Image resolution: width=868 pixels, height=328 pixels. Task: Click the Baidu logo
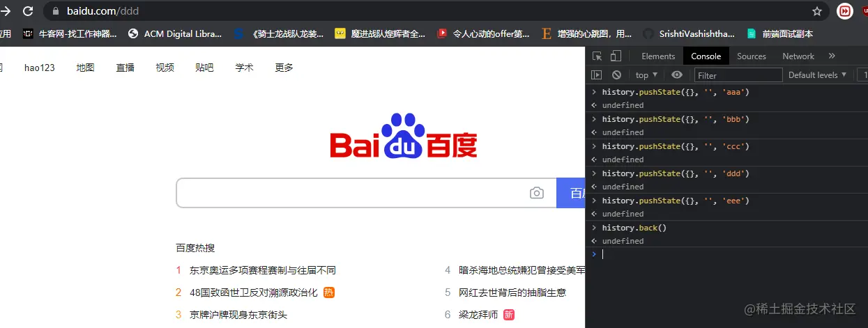(x=404, y=136)
